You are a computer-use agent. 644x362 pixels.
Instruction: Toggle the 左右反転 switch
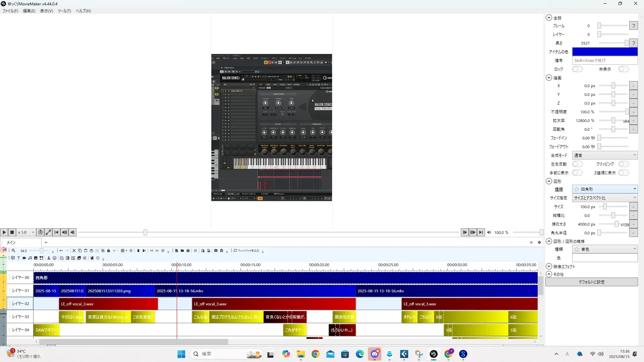(x=577, y=164)
